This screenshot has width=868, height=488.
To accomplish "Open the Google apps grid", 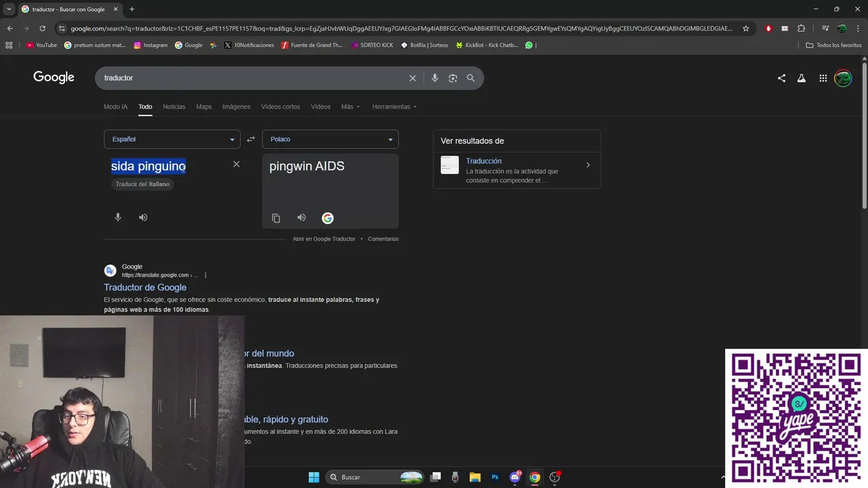I will pos(823,78).
